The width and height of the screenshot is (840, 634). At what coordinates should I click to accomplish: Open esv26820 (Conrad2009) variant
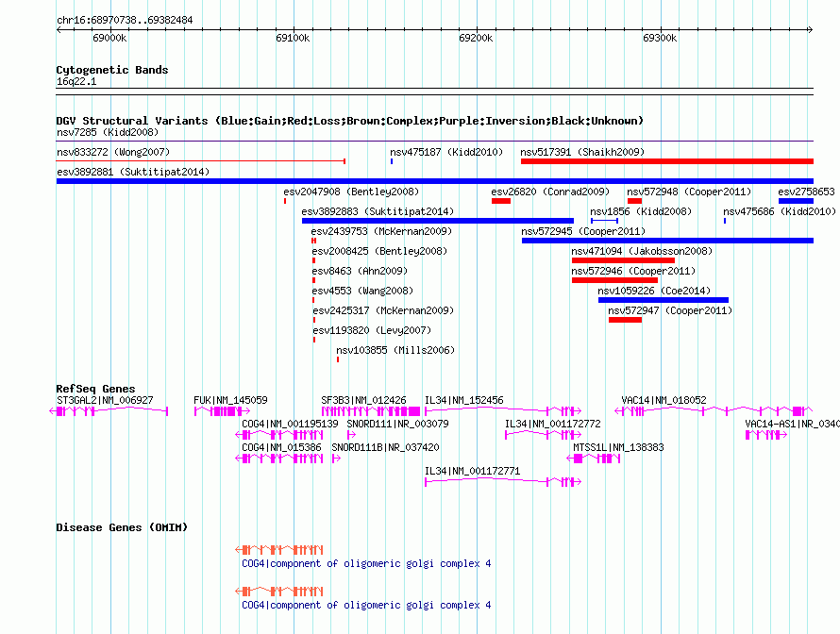point(550,192)
